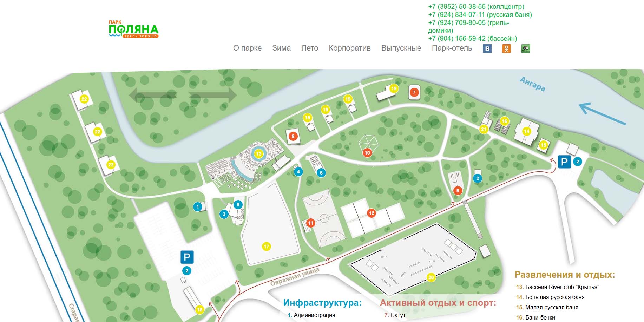The image size is (644, 322).
Task: Select legend entry "Большая русская баня"
Action: 554,297
